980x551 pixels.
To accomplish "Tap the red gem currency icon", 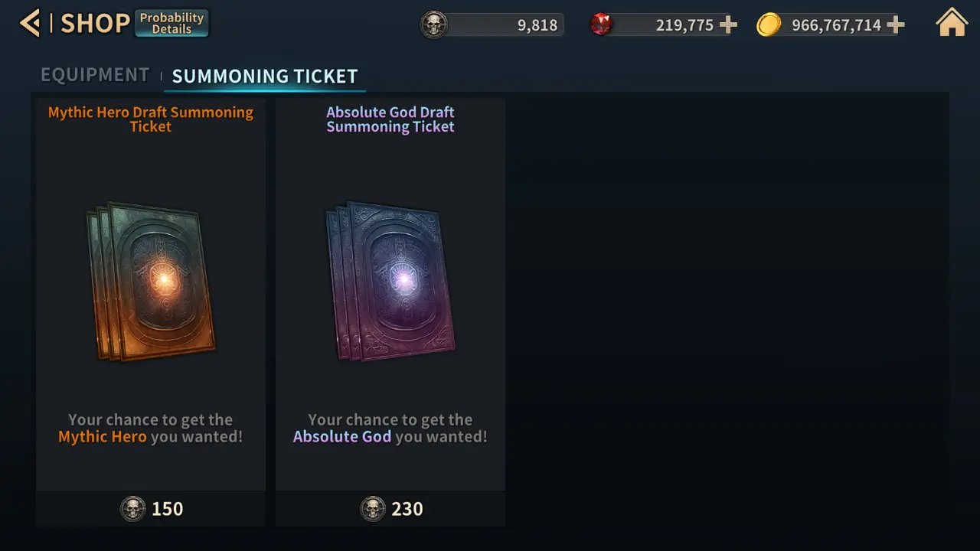I will [x=601, y=25].
